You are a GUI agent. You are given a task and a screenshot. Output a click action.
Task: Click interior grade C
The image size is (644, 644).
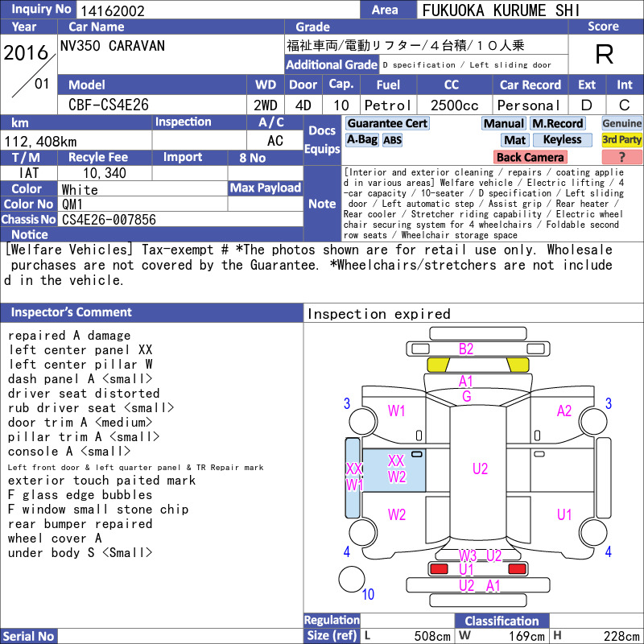(625, 105)
